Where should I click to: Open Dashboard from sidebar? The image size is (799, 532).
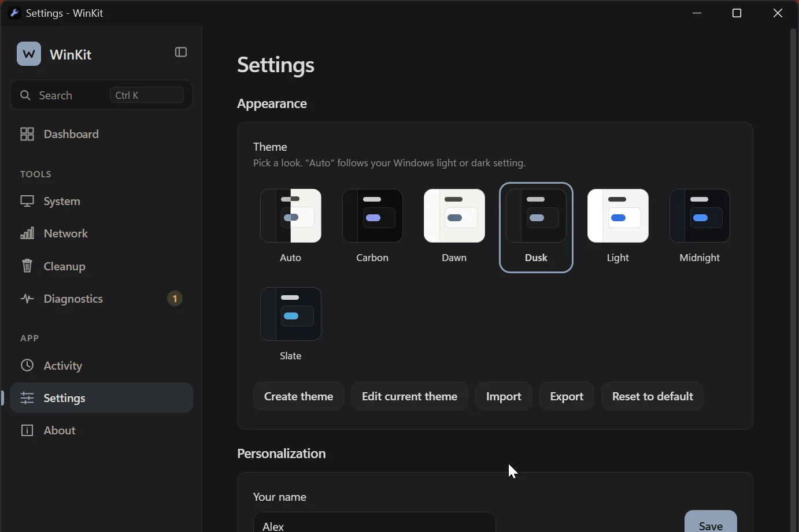pyautogui.click(x=102, y=134)
